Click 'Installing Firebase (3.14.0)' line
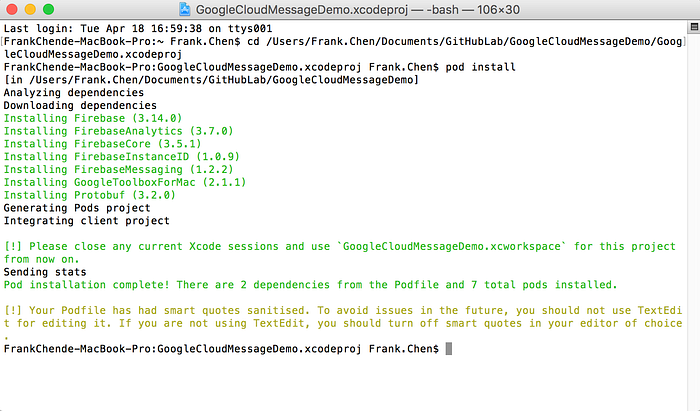 pos(93,118)
